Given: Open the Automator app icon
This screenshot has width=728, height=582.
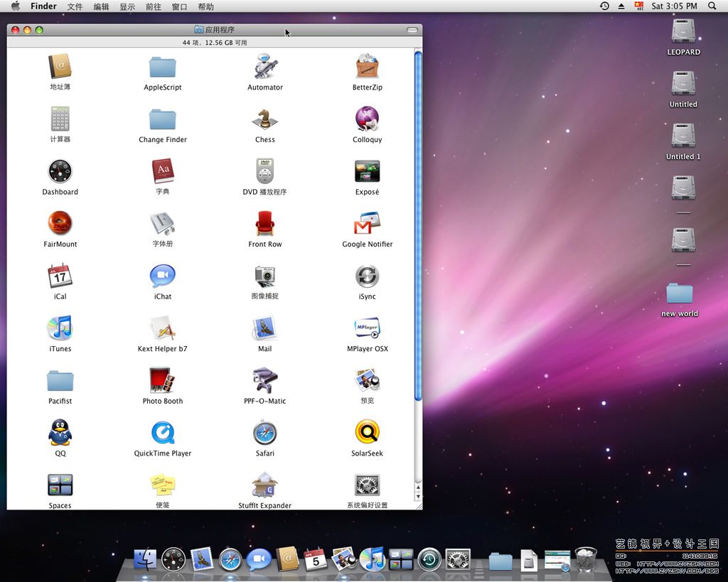Looking at the screenshot, I should click(265, 66).
